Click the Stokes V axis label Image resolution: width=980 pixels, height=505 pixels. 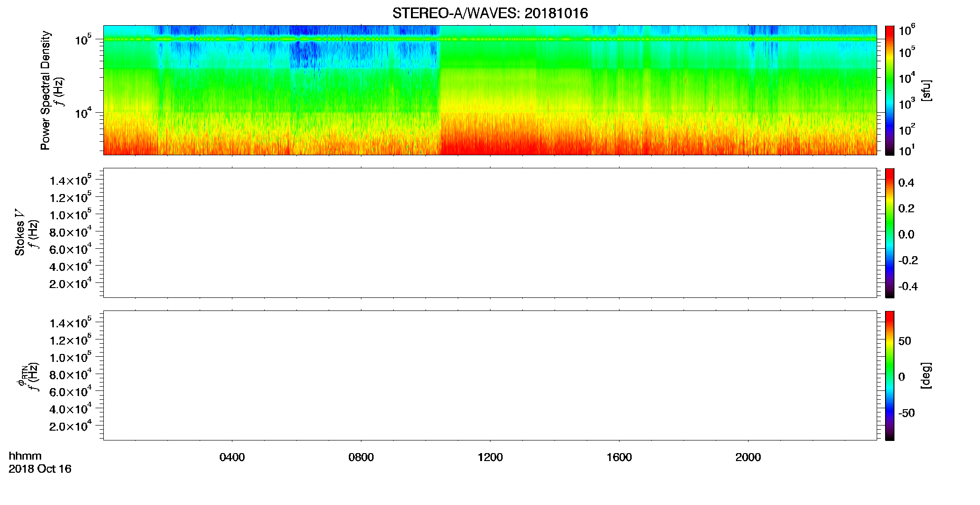(20, 232)
